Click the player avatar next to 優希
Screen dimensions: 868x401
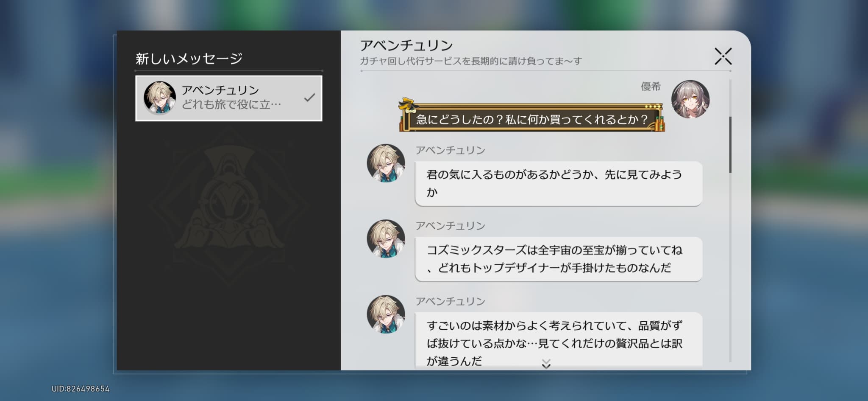point(690,99)
